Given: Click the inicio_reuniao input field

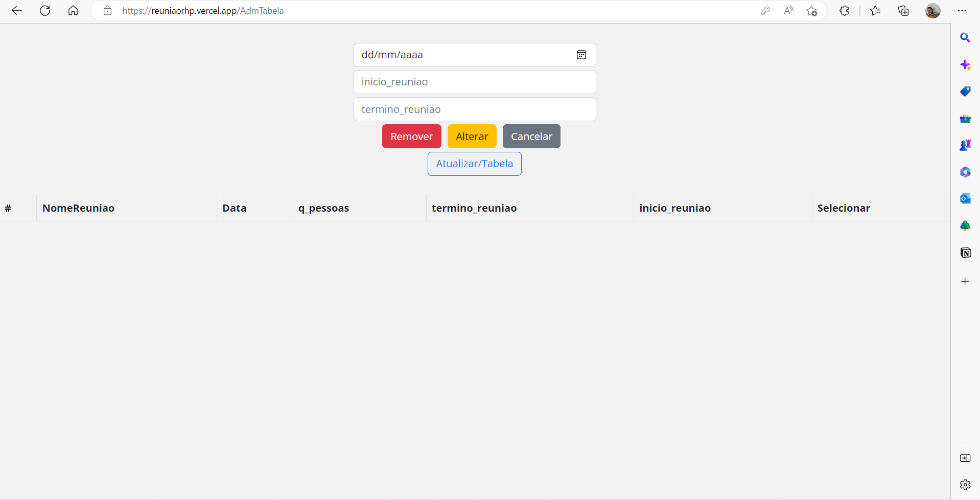Looking at the screenshot, I should tap(474, 82).
